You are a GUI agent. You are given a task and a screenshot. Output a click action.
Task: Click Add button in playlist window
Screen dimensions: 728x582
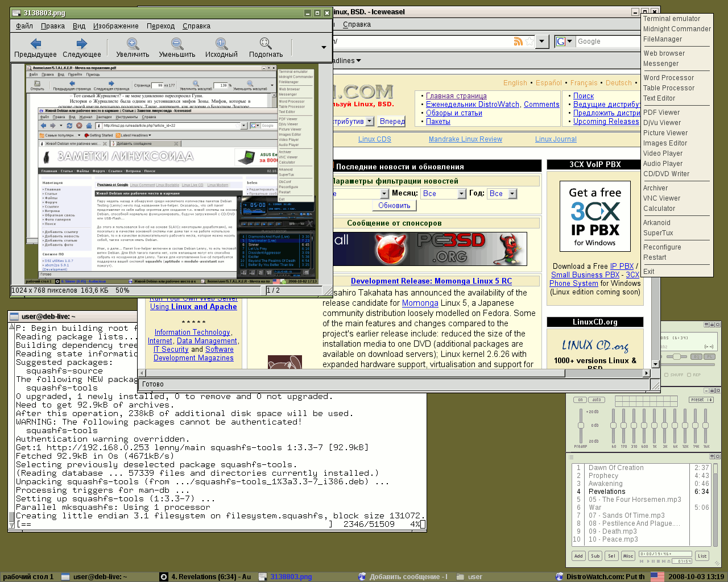coord(578,556)
